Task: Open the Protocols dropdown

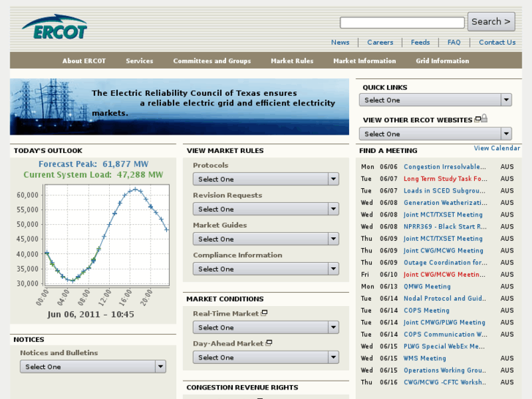Action: pos(265,179)
